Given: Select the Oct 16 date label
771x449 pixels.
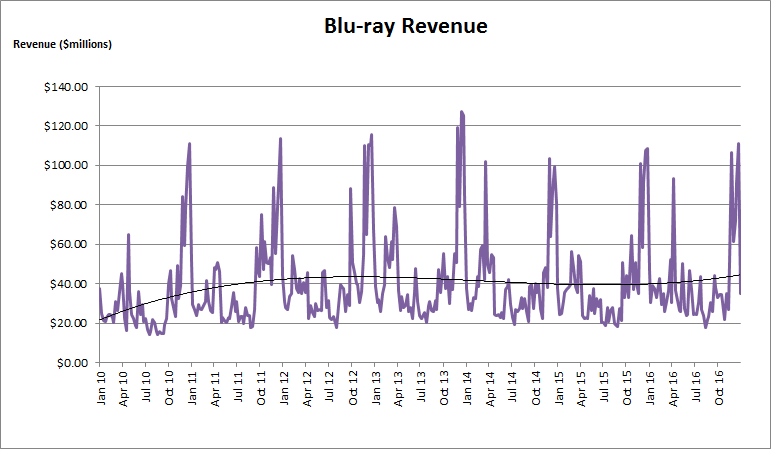Looking at the screenshot, I should click(719, 388).
